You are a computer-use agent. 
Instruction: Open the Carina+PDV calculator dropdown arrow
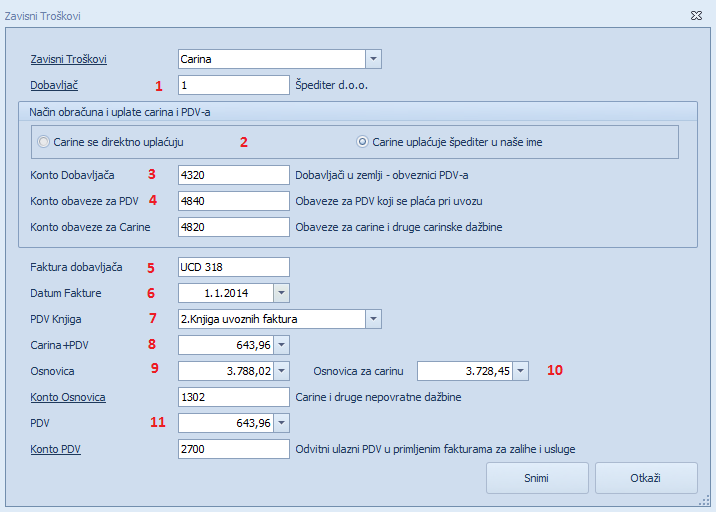(281, 345)
